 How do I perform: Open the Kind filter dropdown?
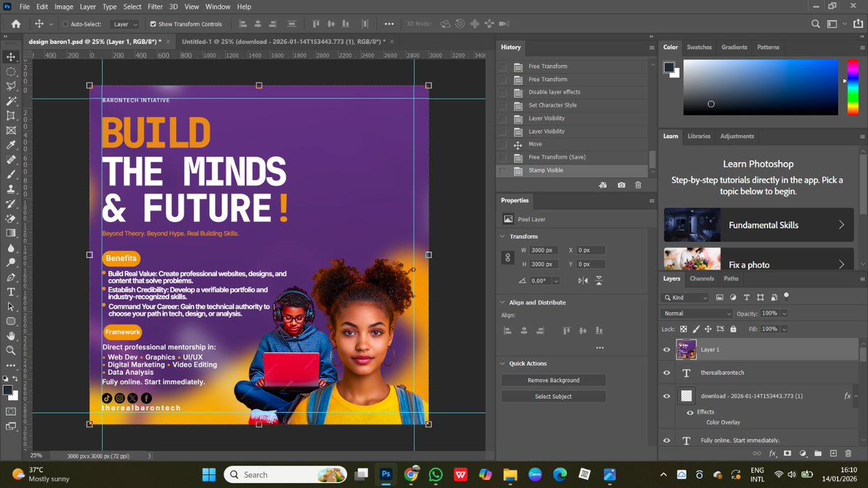686,297
